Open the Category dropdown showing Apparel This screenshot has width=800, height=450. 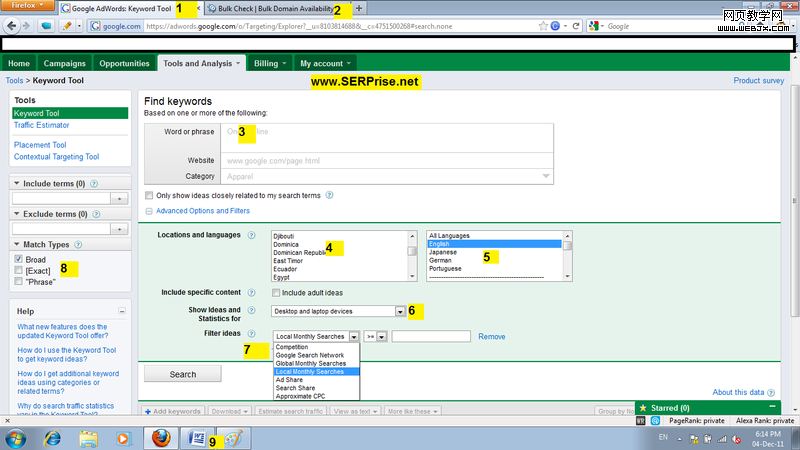point(546,176)
